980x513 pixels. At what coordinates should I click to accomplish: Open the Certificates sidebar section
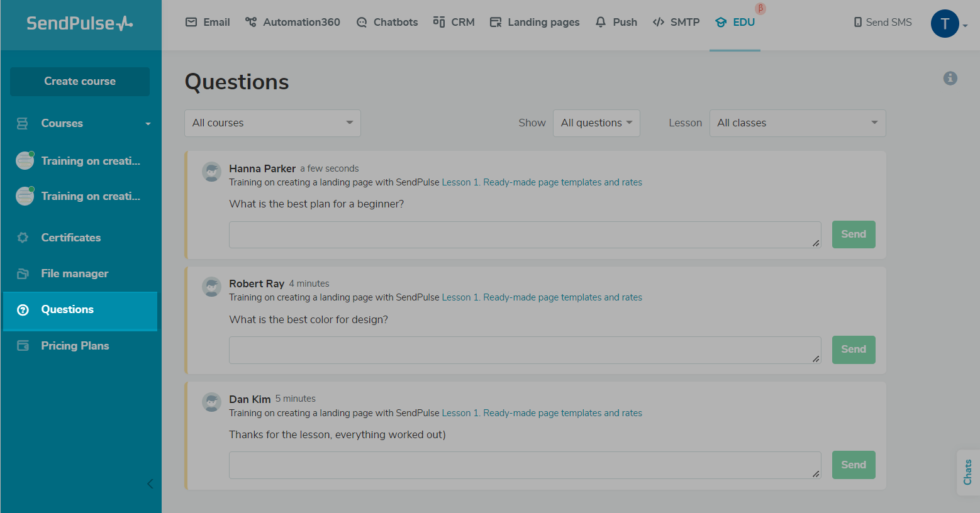[x=70, y=238]
